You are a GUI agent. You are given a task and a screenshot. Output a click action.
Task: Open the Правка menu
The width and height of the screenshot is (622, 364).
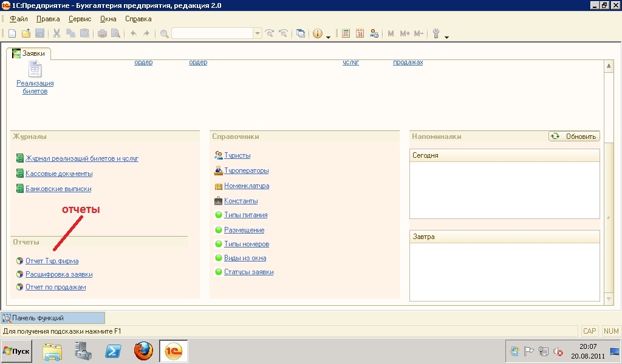point(48,19)
